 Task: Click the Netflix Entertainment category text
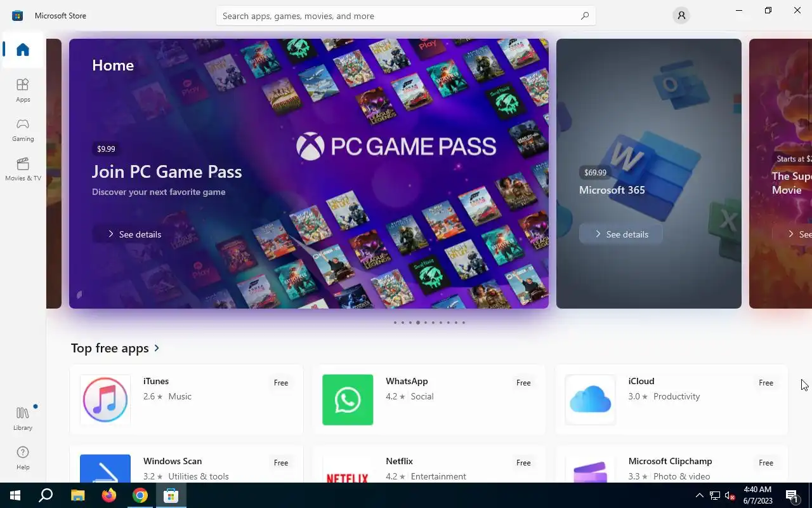[438, 476]
